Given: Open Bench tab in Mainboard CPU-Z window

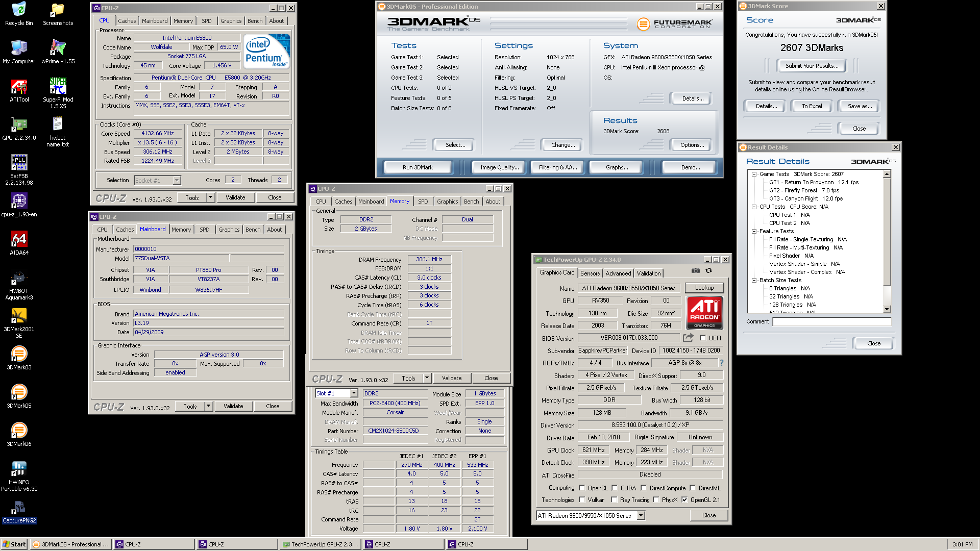Looking at the screenshot, I should coord(253,230).
